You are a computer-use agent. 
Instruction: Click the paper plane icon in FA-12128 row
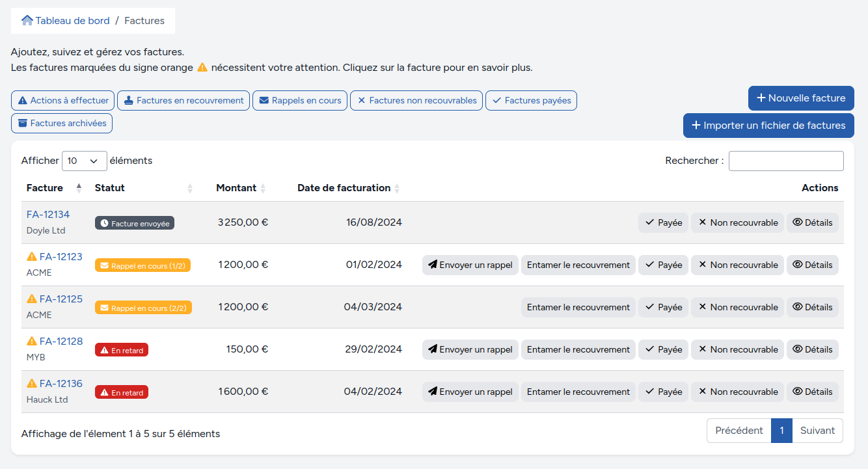point(432,349)
